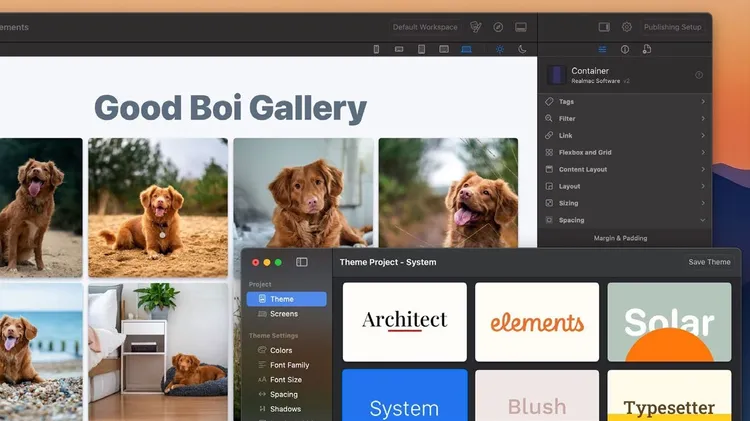750x421 pixels.
Task: Expand the Filter section chevron
Action: point(703,118)
